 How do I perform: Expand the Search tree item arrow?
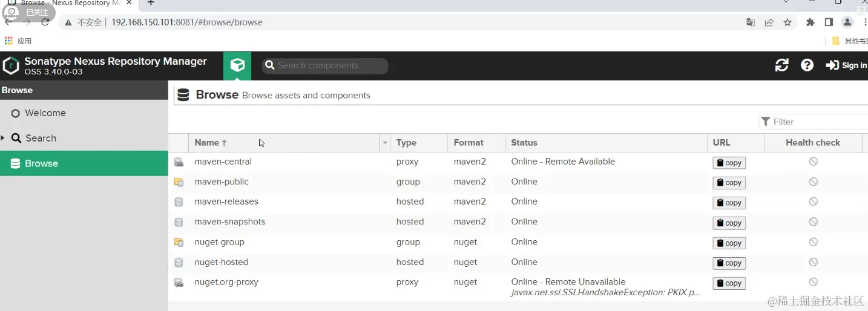click(3, 138)
